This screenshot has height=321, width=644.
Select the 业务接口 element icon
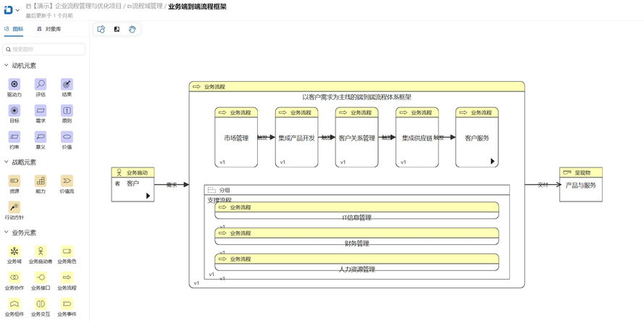pyautogui.click(x=41, y=278)
